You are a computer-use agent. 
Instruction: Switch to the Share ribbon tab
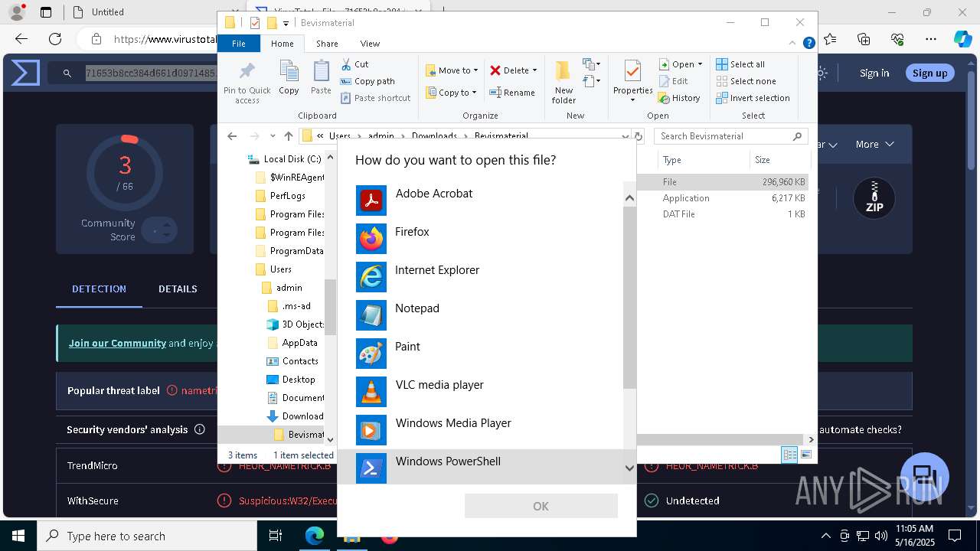tap(327, 44)
